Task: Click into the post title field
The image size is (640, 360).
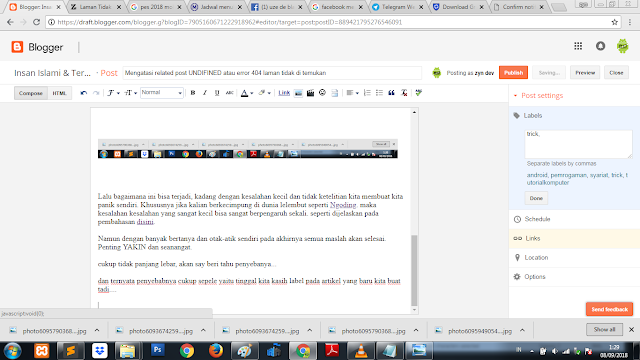Action: point(272,73)
